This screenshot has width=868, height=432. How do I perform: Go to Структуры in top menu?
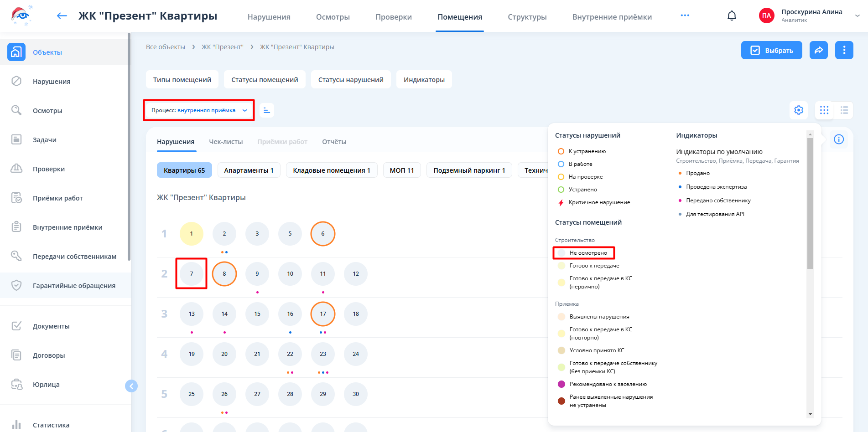[x=527, y=17]
